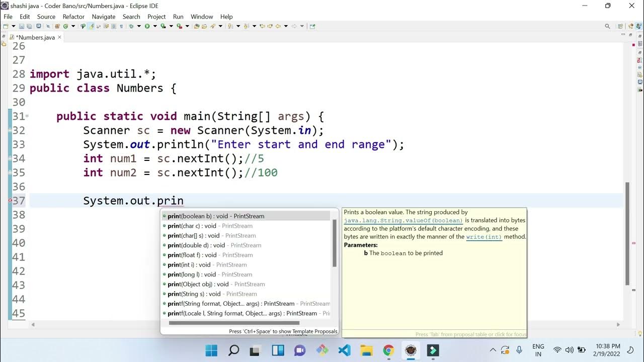This screenshot has height=362, width=644.
Task: Click the write(int) link in Javadoc popup
Action: point(484,237)
